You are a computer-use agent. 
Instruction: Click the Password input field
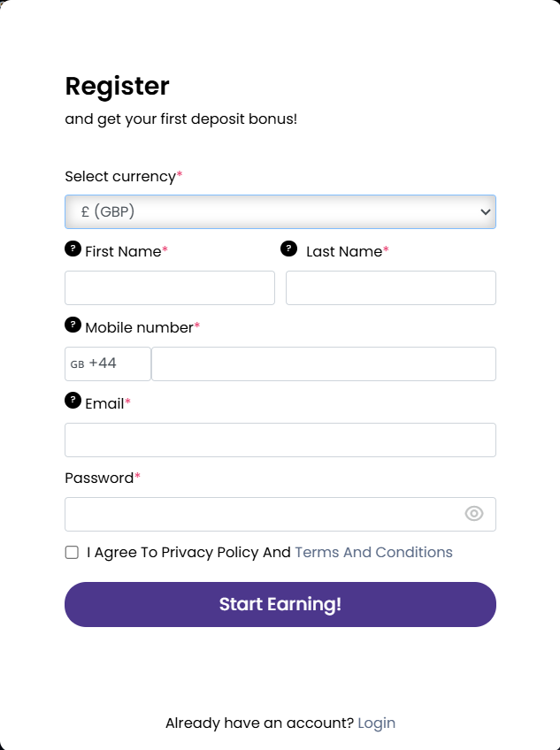(265, 514)
